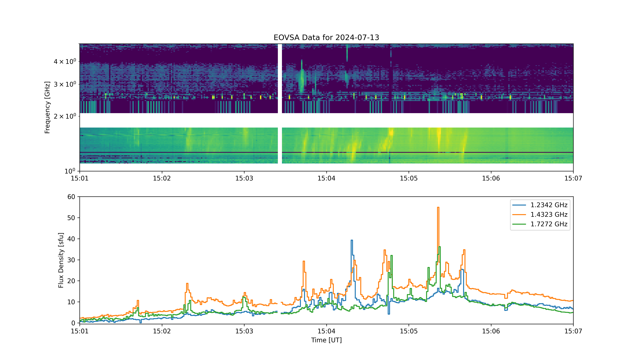Screen dimensions: 637x364
Task: Select the 1.2342 GHz legend label
Action: point(549,205)
